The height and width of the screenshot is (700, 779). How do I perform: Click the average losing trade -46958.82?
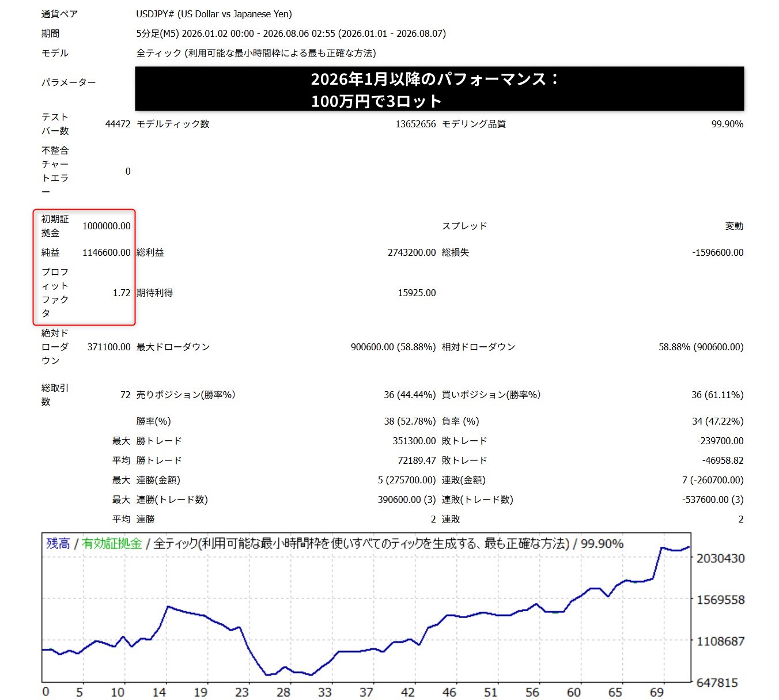click(x=723, y=460)
